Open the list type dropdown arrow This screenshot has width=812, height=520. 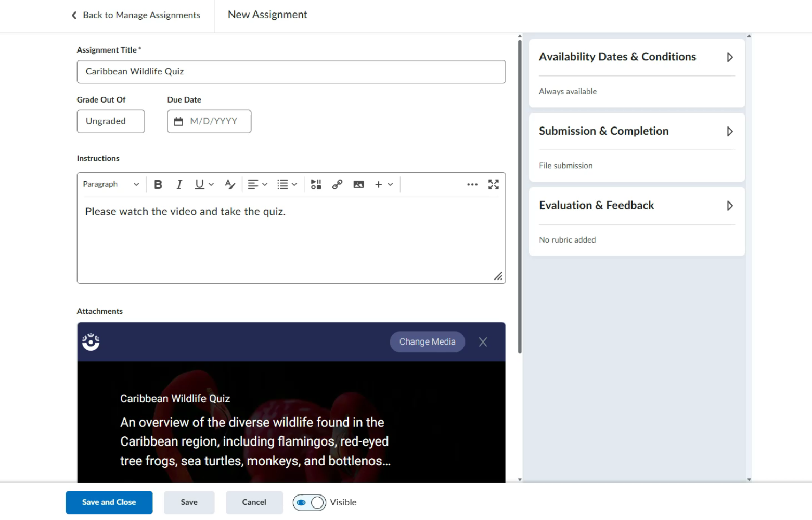click(x=294, y=184)
